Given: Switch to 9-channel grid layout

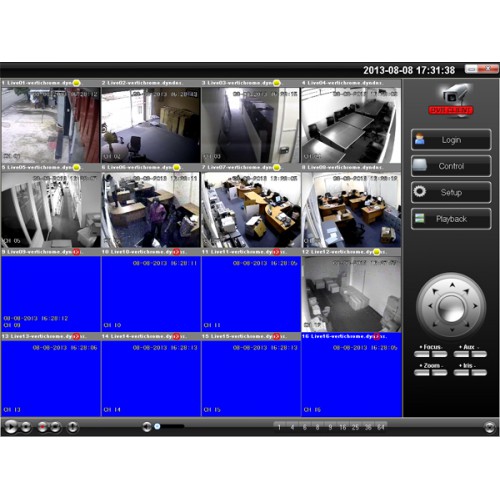Looking at the screenshot, I should (330, 427).
